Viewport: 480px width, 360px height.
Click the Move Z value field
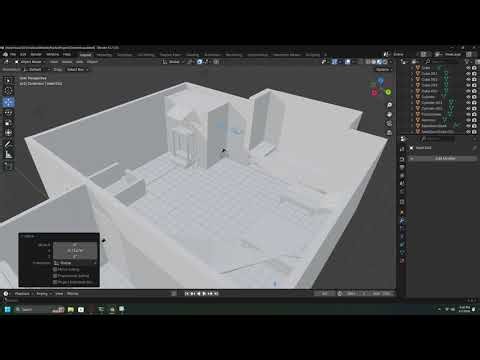[x=75, y=256]
